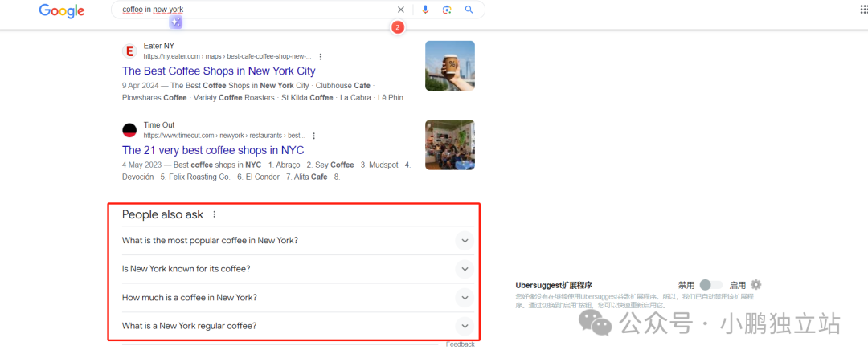Viewport: 868px width, 358px height.
Task: Click the coffee cup thumbnail image
Action: [x=449, y=66]
